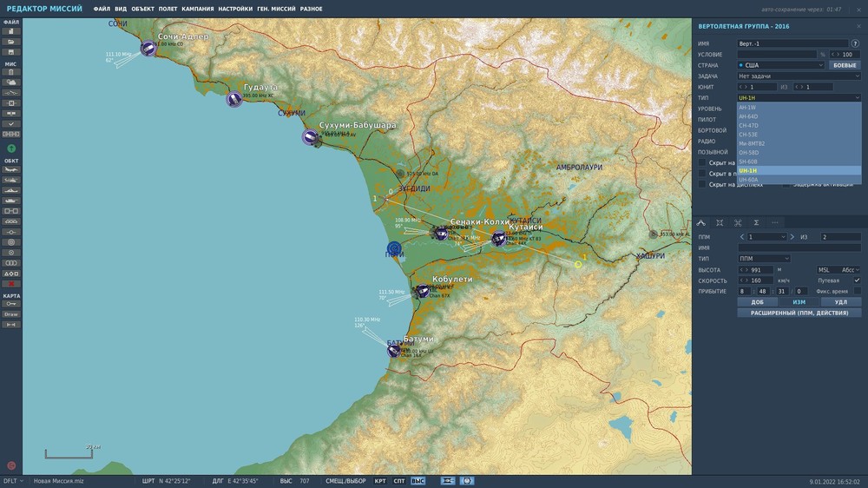This screenshot has width=868, height=488.
Task: Open the НАСТРОЙКИ menu
Action: point(235,9)
